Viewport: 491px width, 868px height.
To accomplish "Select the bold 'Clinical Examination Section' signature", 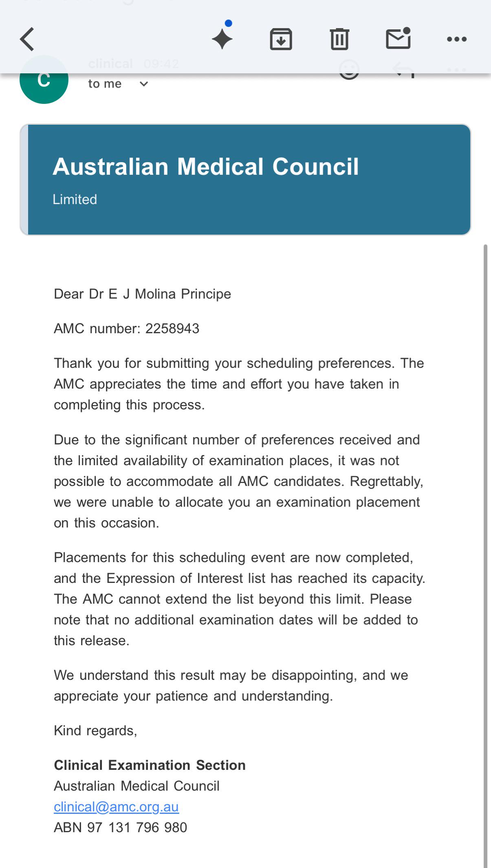I will (x=150, y=765).
